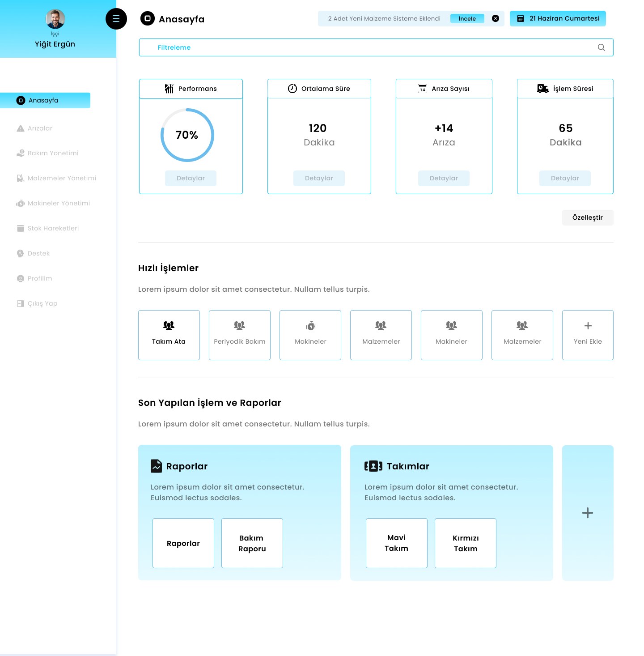The width and height of the screenshot is (644, 656).
Task: Open Detaylar for the Ortalama Süre card
Action: (x=319, y=178)
